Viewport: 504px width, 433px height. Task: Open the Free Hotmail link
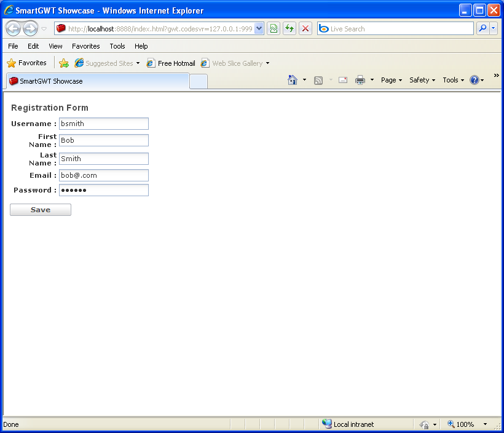coord(171,63)
